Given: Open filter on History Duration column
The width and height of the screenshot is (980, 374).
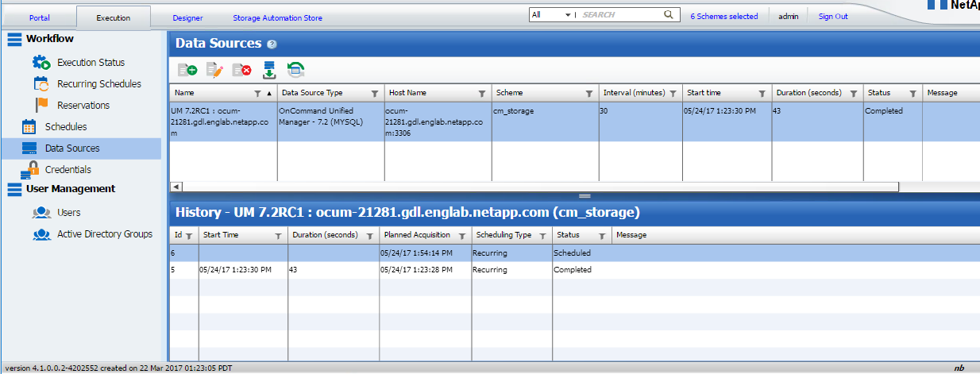Looking at the screenshot, I should 370,236.
